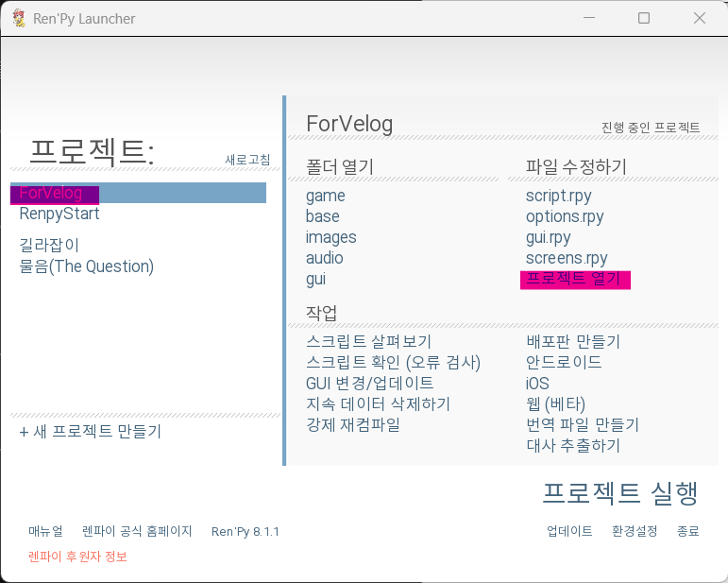Image resolution: width=728 pixels, height=583 pixels.
Task: Open the gui folder
Action: tap(315, 279)
